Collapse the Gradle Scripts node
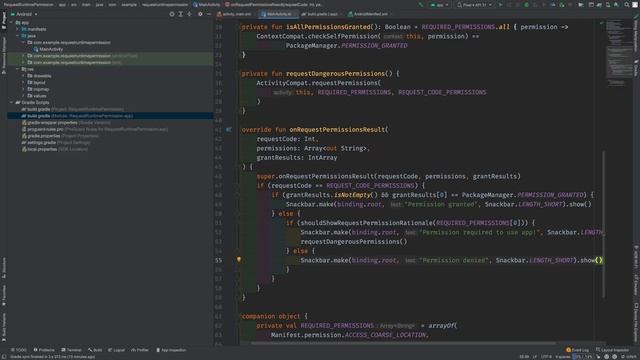This screenshot has height=360, width=640. pos(12,102)
